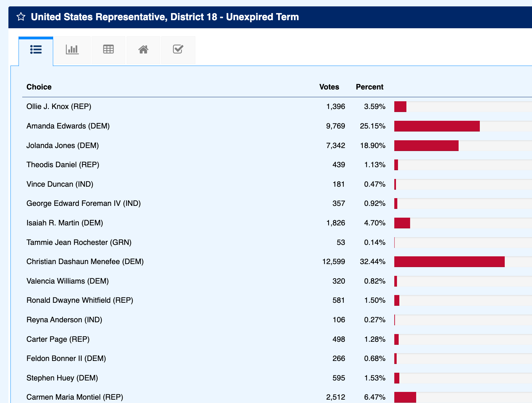Click Ollie J. Knox's 1,396 vote count
Viewport: 532px width, 403px height.
pos(335,107)
